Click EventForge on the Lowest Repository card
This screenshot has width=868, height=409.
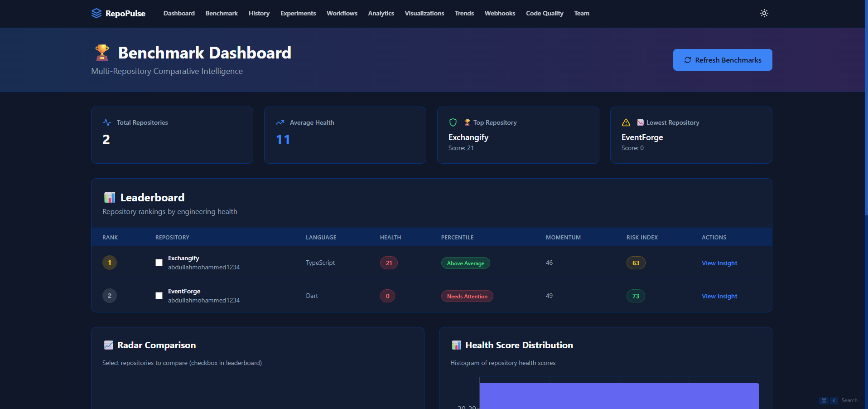point(642,137)
